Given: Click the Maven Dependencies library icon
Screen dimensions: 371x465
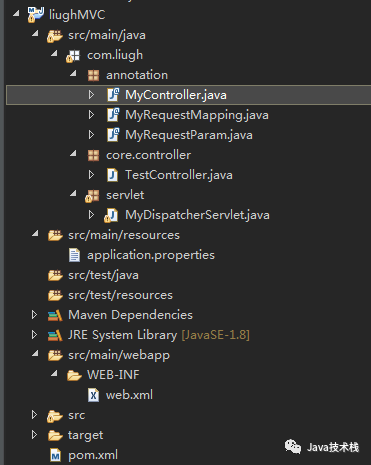Looking at the screenshot, I should (55, 315).
